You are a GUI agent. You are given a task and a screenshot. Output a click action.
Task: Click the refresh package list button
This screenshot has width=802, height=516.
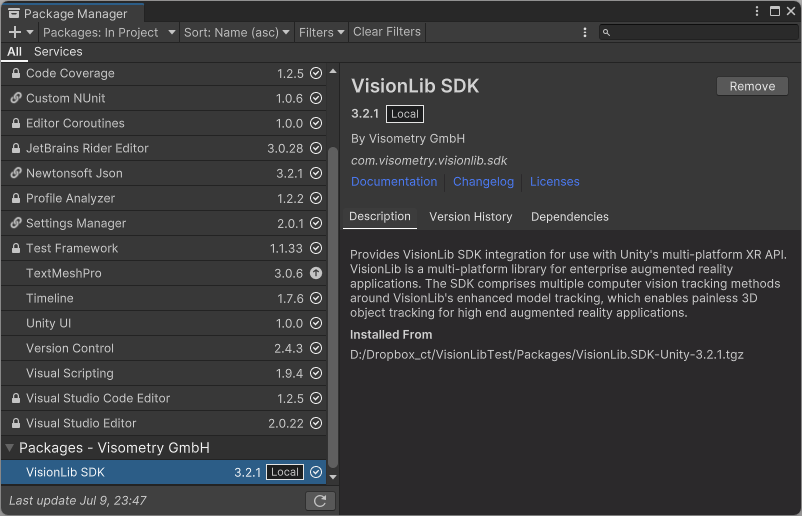click(320, 501)
